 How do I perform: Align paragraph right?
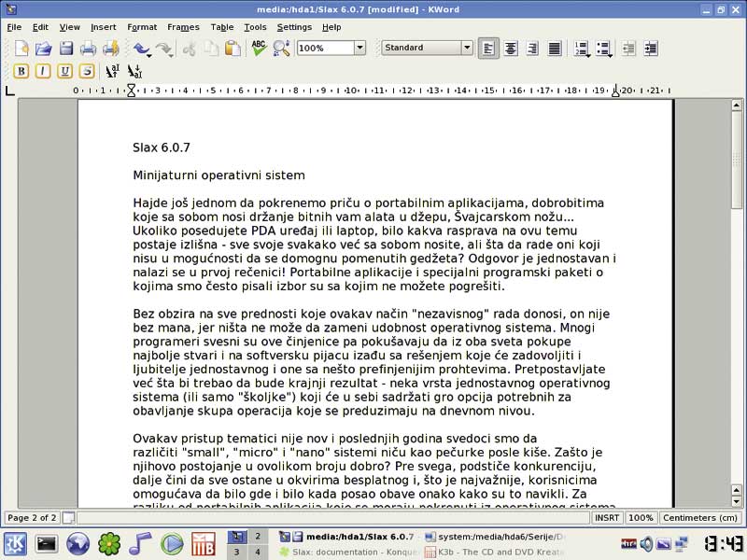[x=532, y=49]
